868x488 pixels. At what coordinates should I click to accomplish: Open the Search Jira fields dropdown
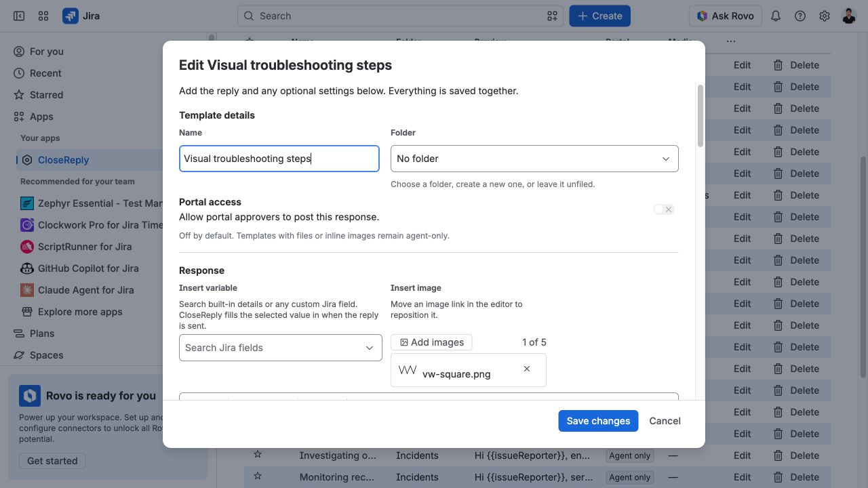pyautogui.click(x=281, y=348)
